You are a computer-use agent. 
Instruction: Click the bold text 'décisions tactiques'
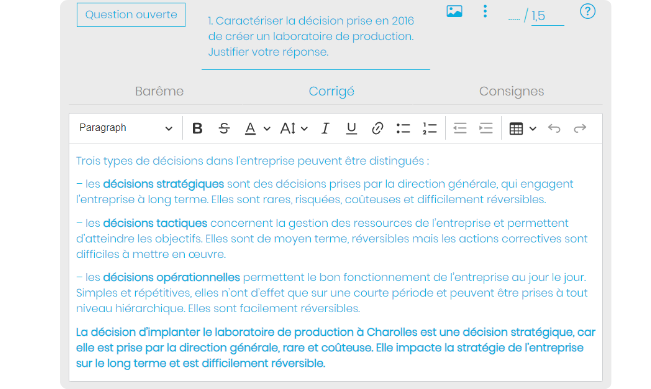[x=155, y=223]
